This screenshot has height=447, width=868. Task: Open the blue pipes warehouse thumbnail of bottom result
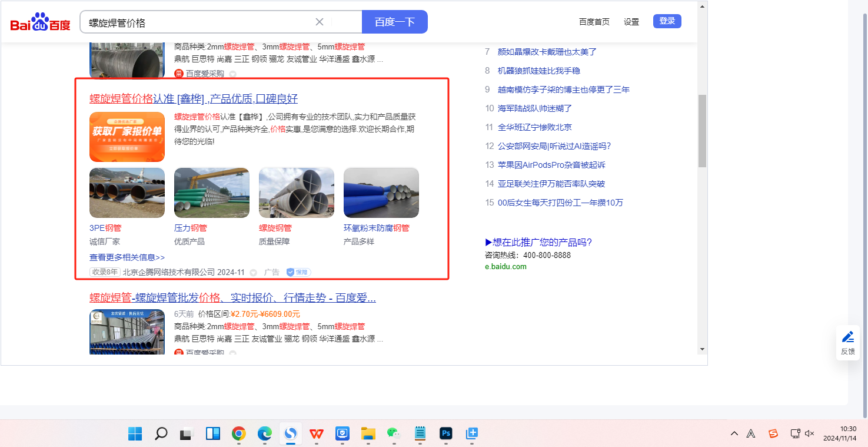[x=127, y=332]
